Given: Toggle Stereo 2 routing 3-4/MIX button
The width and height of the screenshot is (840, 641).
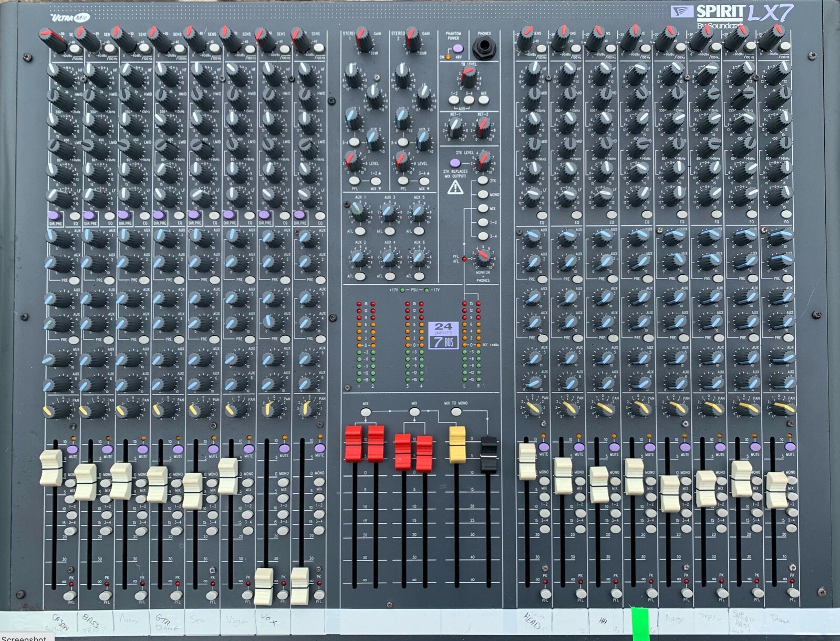Looking at the screenshot, I should pos(423,181).
